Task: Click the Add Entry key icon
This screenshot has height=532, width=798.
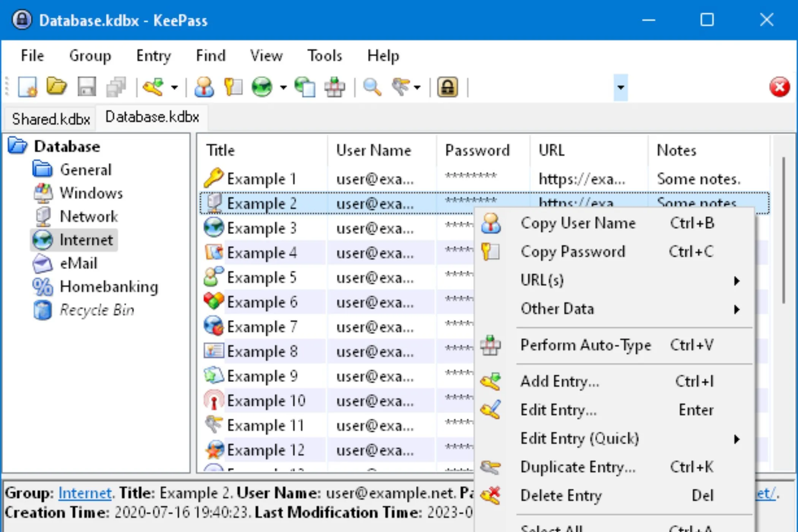Action: click(154, 87)
